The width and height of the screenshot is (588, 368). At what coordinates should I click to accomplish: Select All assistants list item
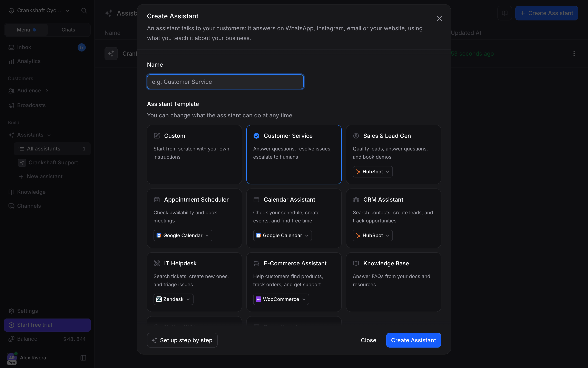(52, 149)
